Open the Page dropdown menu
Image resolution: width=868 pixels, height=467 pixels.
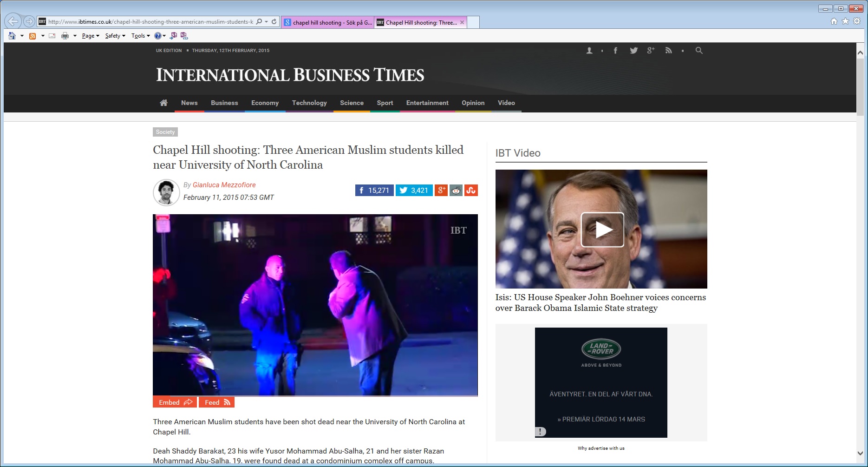91,36
